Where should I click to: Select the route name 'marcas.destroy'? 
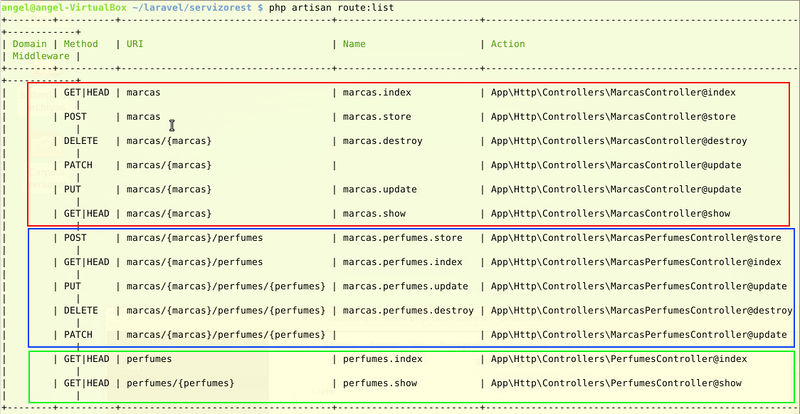pos(383,141)
